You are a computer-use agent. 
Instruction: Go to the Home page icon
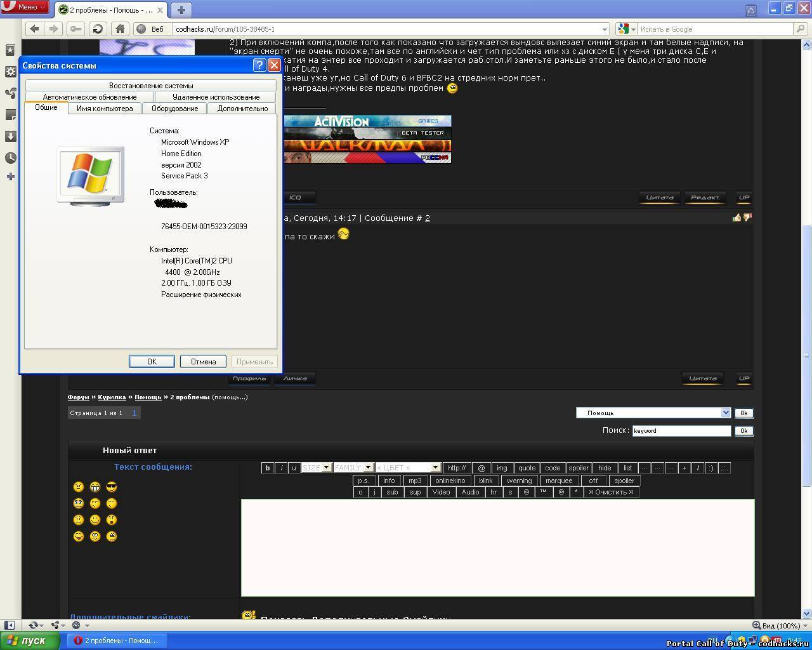click(119, 29)
